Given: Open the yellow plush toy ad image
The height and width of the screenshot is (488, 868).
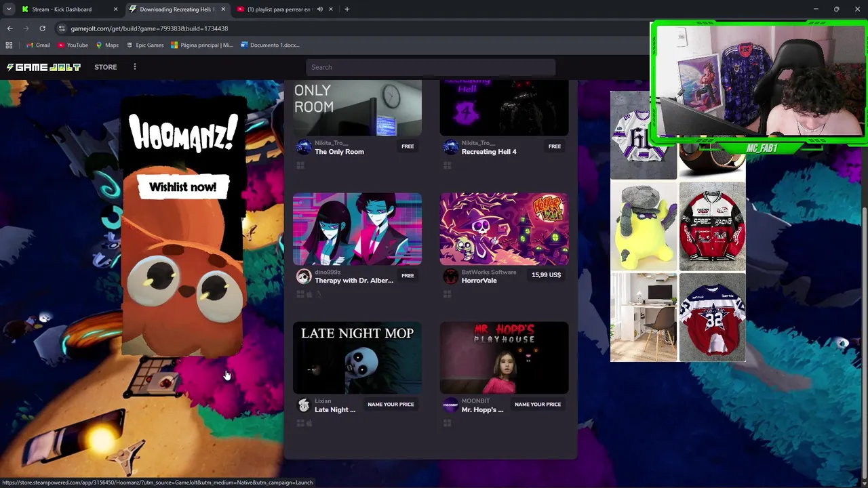Looking at the screenshot, I should pyautogui.click(x=644, y=226).
